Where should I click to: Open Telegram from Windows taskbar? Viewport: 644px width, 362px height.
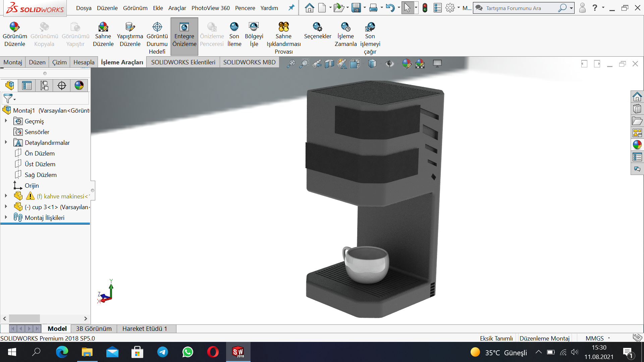coord(163,352)
